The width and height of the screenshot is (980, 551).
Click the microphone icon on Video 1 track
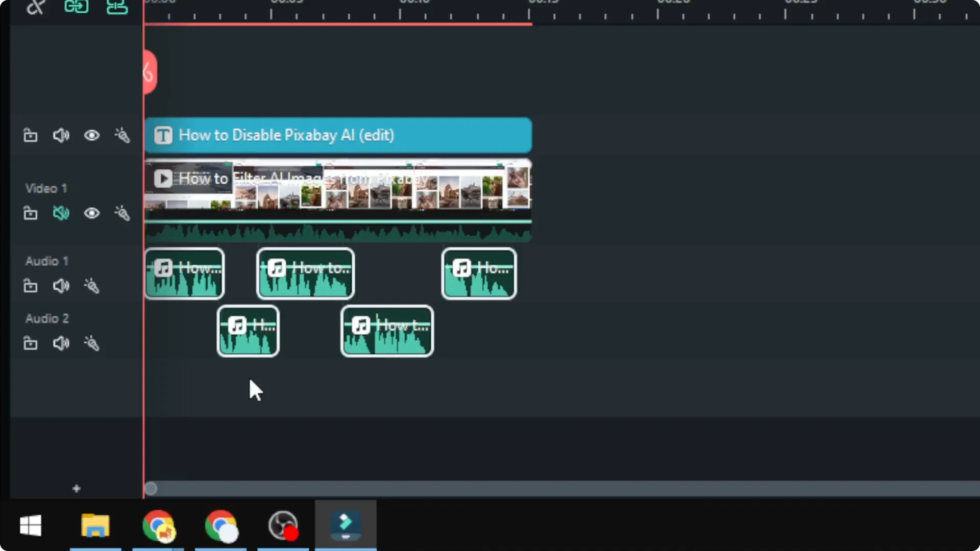pos(122,213)
